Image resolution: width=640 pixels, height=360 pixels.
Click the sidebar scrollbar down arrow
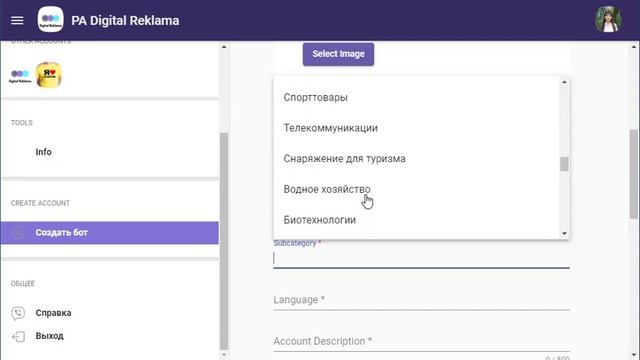click(x=224, y=355)
